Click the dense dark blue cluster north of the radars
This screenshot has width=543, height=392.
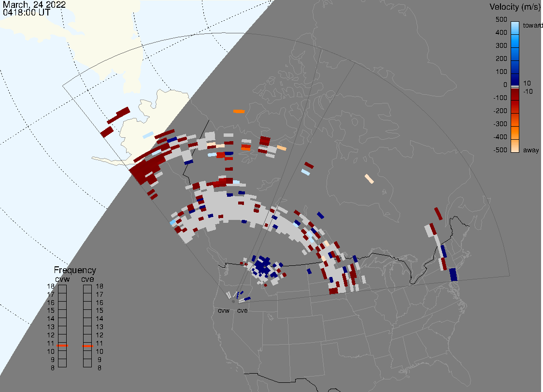pyautogui.click(x=262, y=266)
